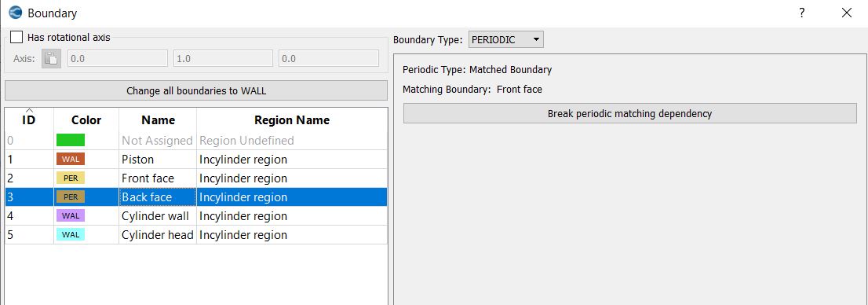Select the Piston boundary row
The height and width of the screenshot is (305, 868).
click(196, 160)
